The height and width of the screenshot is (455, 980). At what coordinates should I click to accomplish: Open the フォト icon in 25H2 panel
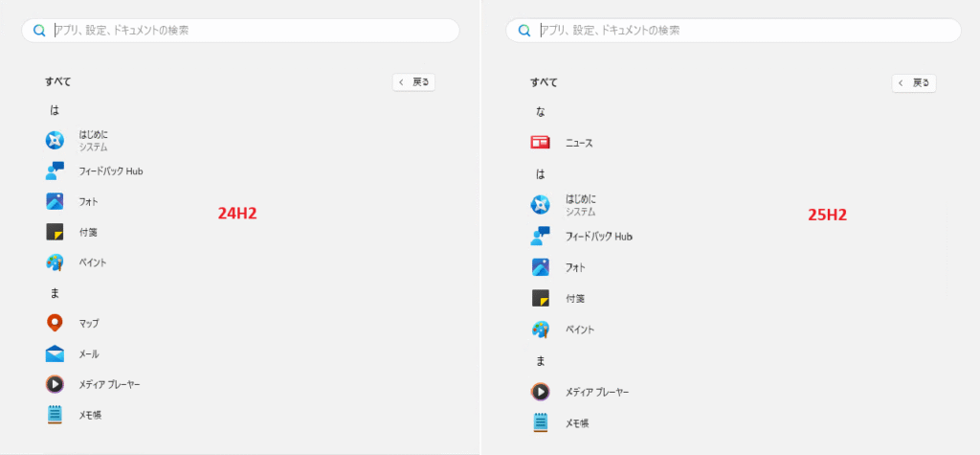(x=540, y=266)
